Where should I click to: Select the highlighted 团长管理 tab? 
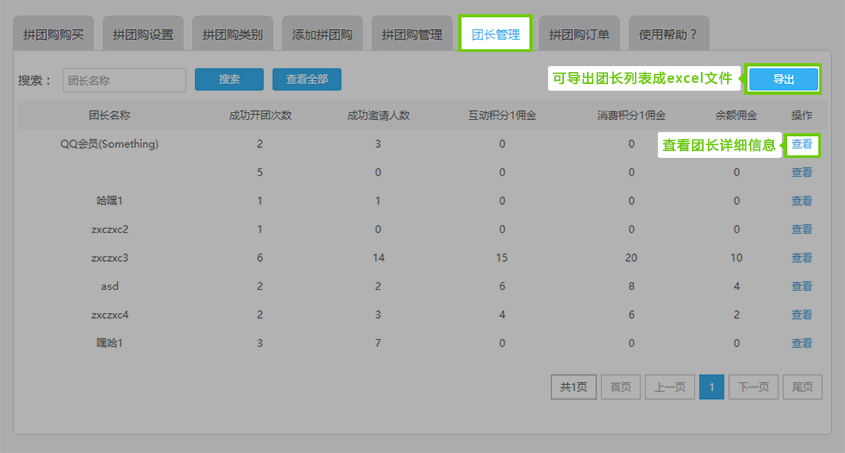[495, 34]
